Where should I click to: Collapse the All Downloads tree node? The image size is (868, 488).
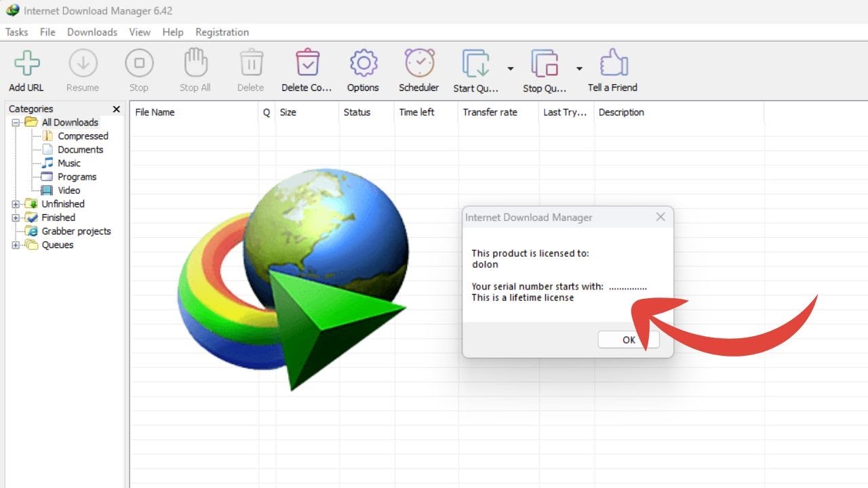point(16,123)
